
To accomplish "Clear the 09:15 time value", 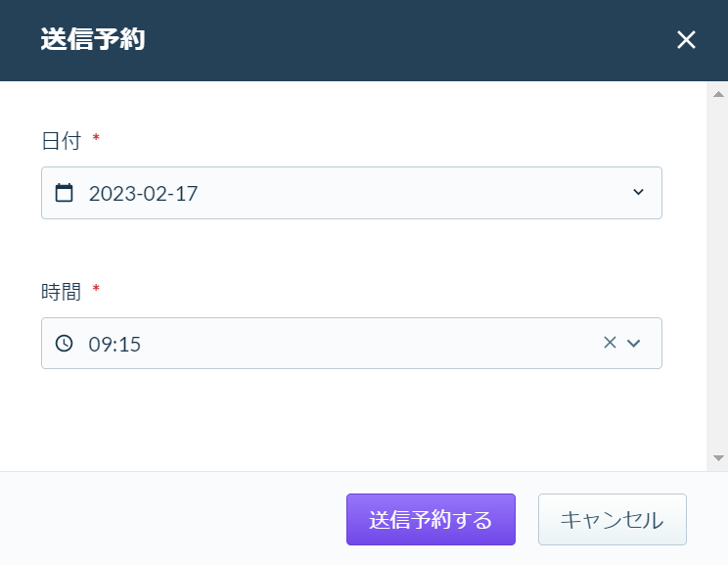I will click(x=610, y=343).
